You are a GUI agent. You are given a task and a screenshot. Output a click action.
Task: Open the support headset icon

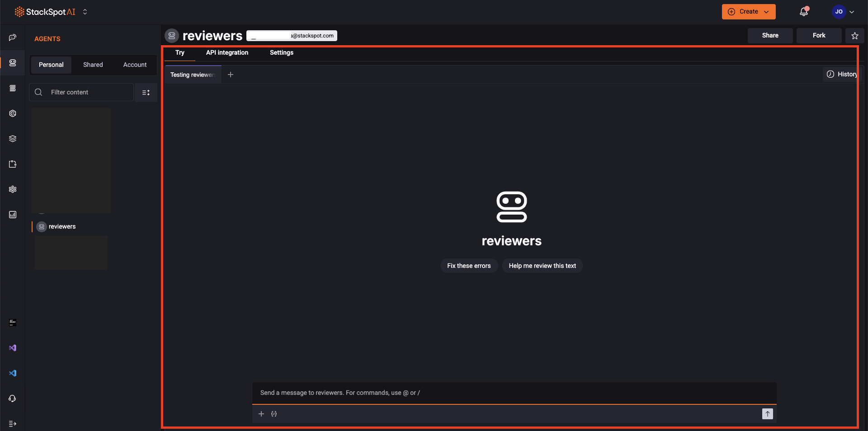pyautogui.click(x=13, y=399)
